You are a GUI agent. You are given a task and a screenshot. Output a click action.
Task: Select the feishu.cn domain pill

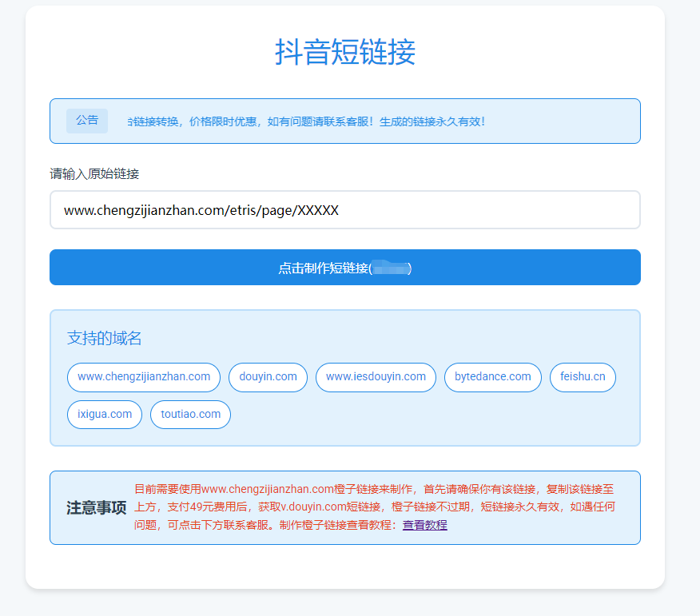[582, 376]
